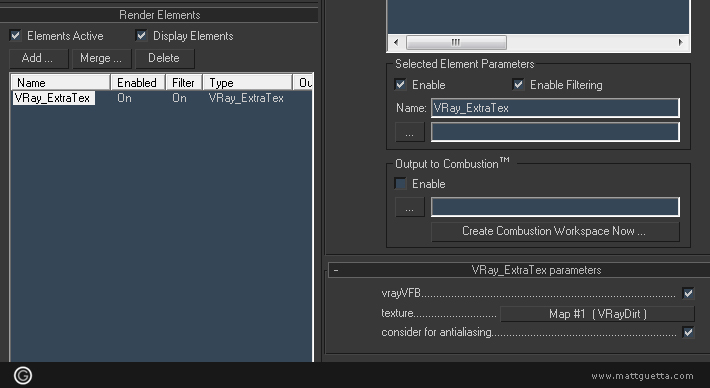
Task: Click the Add ... button
Action: pyautogui.click(x=38, y=58)
